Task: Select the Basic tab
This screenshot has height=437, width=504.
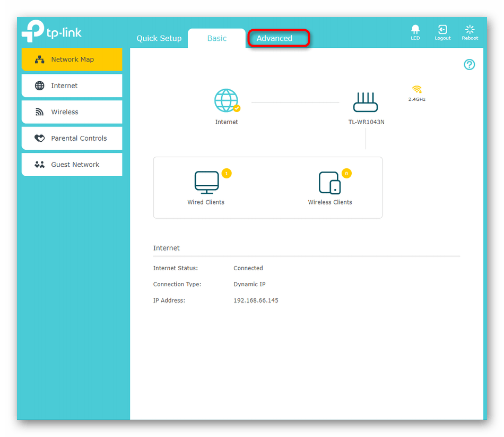Action: (216, 38)
